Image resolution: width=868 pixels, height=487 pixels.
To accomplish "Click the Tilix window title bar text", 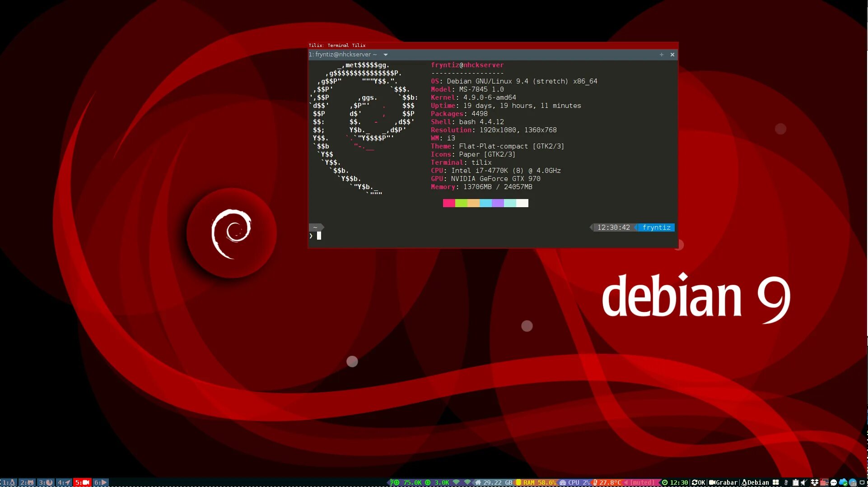I will pyautogui.click(x=337, y=46).
